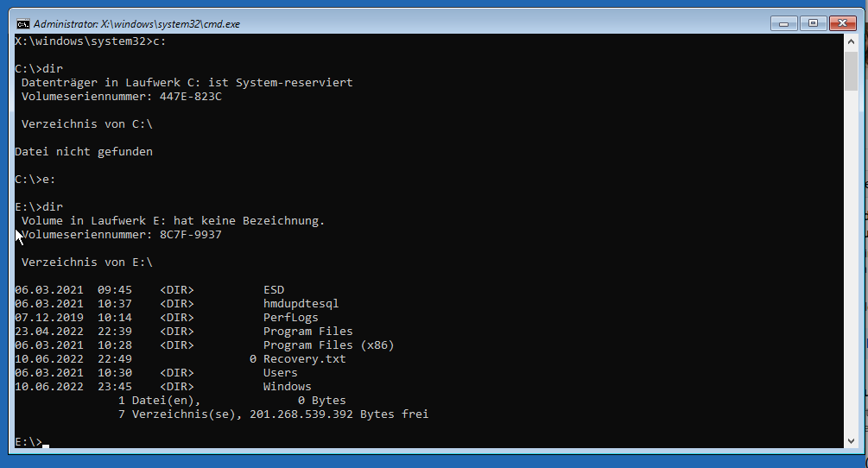The height and width of the screenshot is (468, 868).
Task: Click the hmdupdtesql folder name
Action: click(x=301, y=304)
